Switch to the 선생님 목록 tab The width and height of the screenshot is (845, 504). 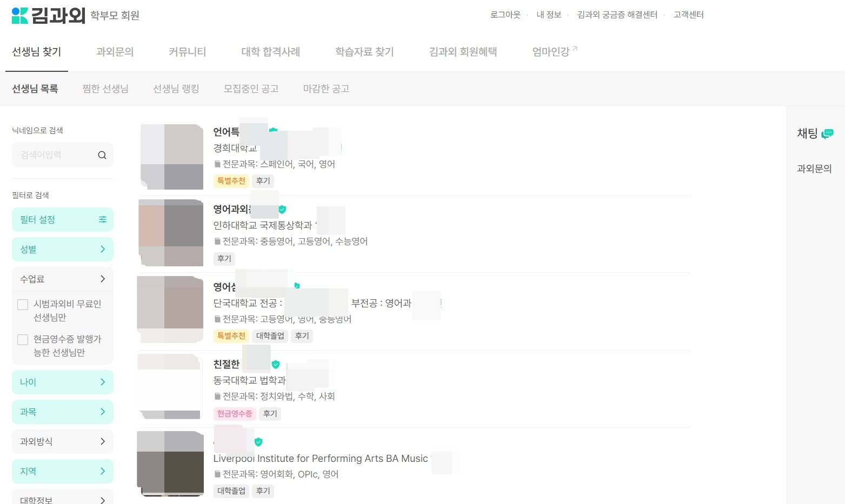[x=35, y=89]
